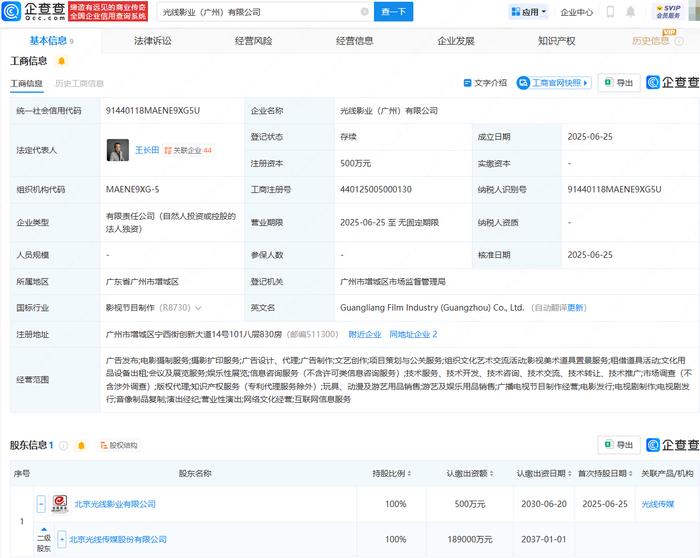Export 工商信息 with 导出 button

[619, 83]
